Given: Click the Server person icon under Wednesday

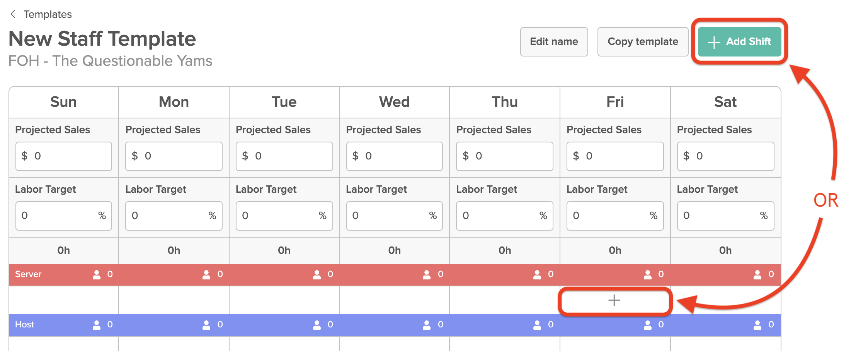Looking at the screenshot, I should click(x=427, y=274).
